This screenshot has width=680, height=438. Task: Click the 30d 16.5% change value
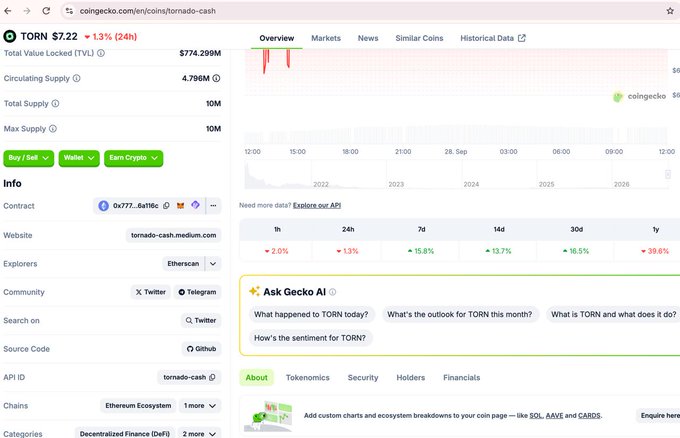576,251
